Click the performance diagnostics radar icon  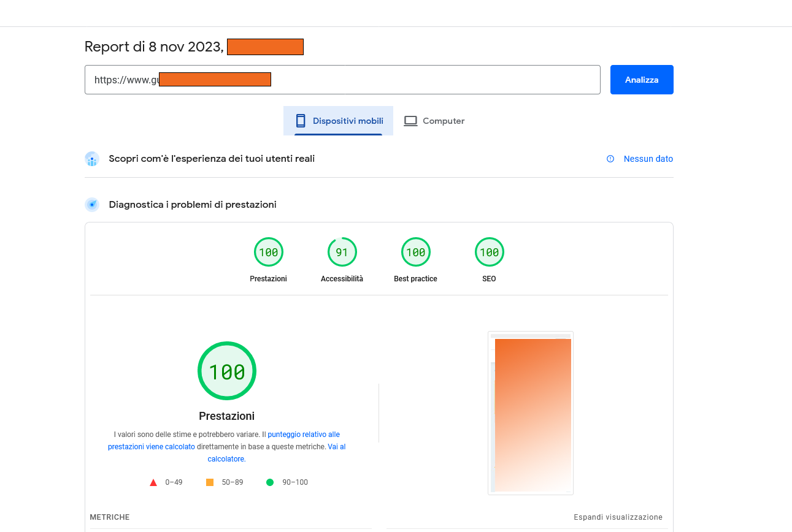coord(92,205)
